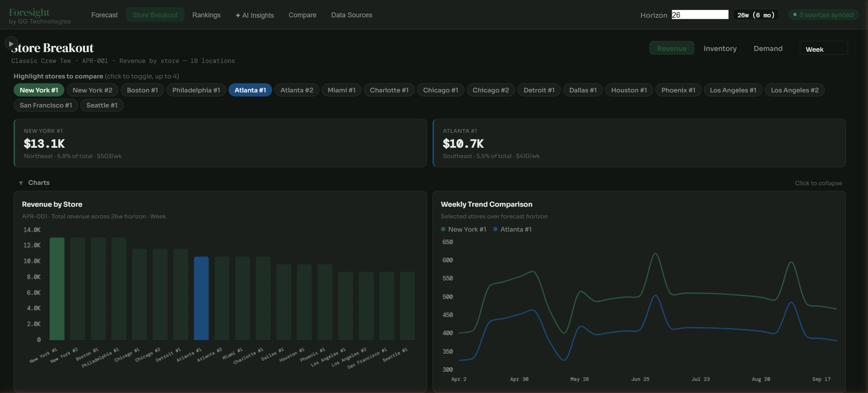Toggle the Seattle #1 comparison chip
The width and height of the screenshot is (868, 393).
coord(102,105)
